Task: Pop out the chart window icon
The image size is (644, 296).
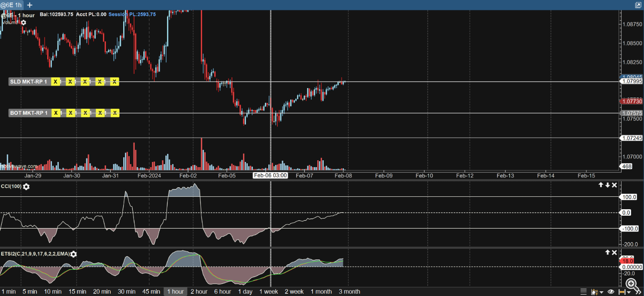Action: pos(638,5)
